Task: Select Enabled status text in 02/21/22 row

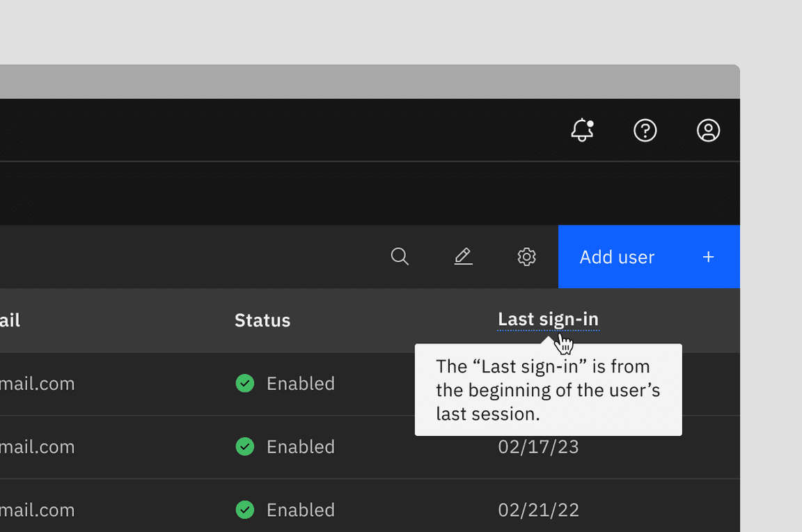Action: pos(301,510)
